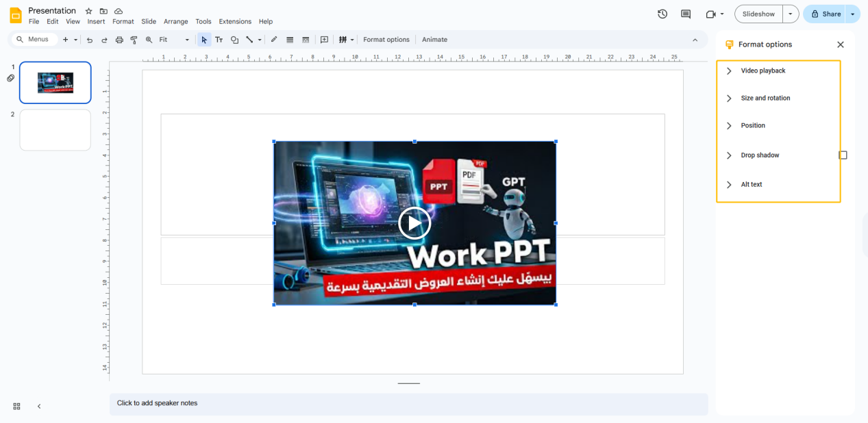This screenshot has width=868, height=423.
Task: Open the Arrange menu
Action: [x=175, y=22]
